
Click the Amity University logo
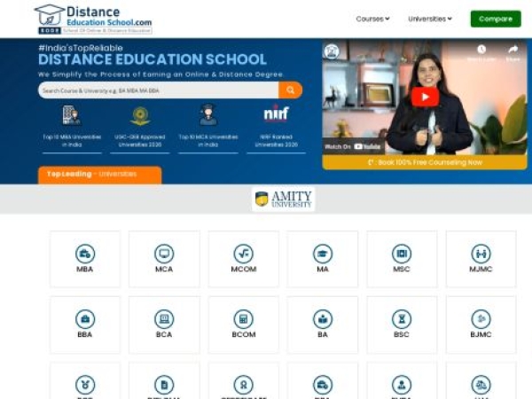click(284, 199)
